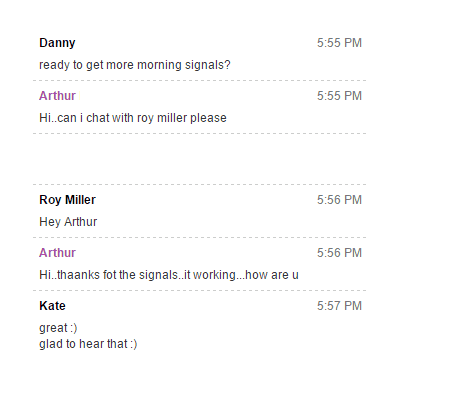456x394 pixels.
Task: Click the timestamp on Arthur's roy miller request
Action: (x=339, y=96)
